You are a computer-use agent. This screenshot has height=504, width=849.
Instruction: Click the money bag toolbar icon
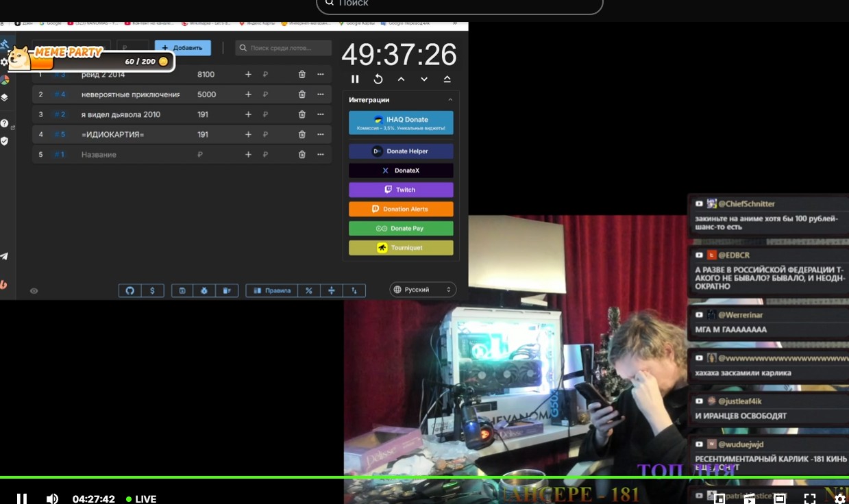[x=204, y=290]
